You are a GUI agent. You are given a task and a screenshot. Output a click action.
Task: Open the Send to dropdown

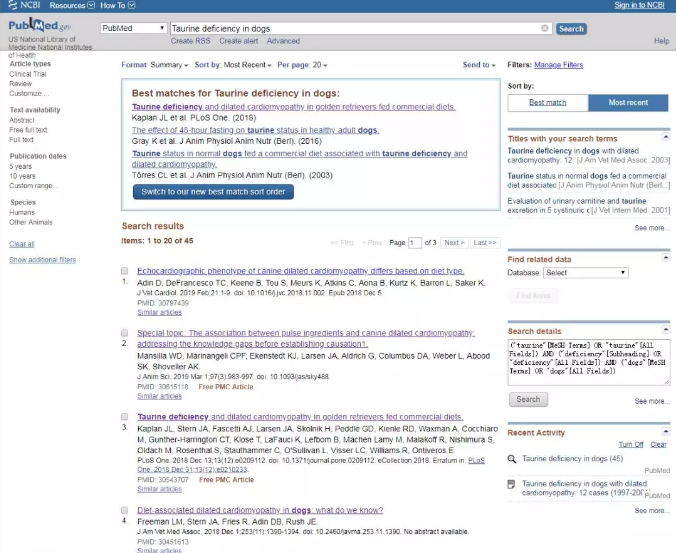point(479,65)
